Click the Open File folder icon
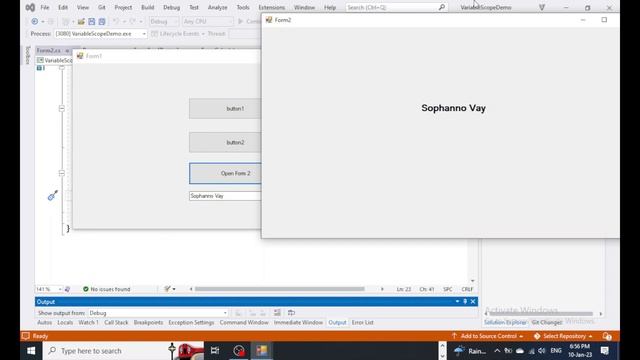 point(81,21)
